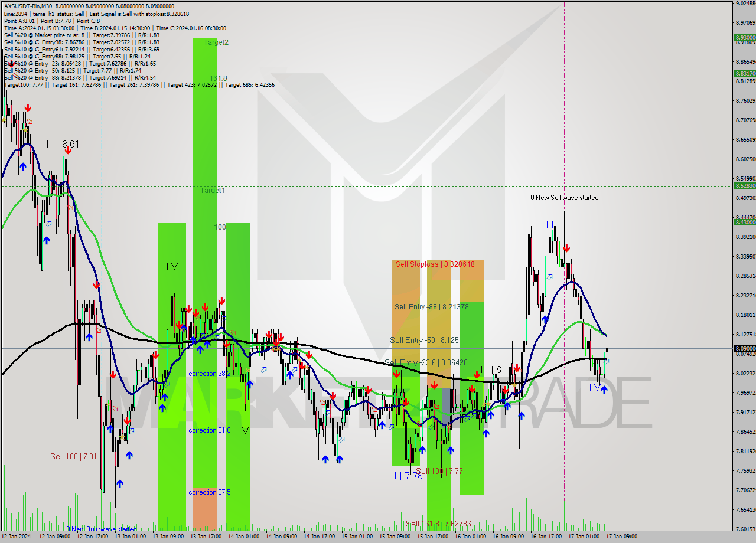Click the 'Target100: 7.77' targets summary line
Screen dimensions: 756x543
(139, 84)
